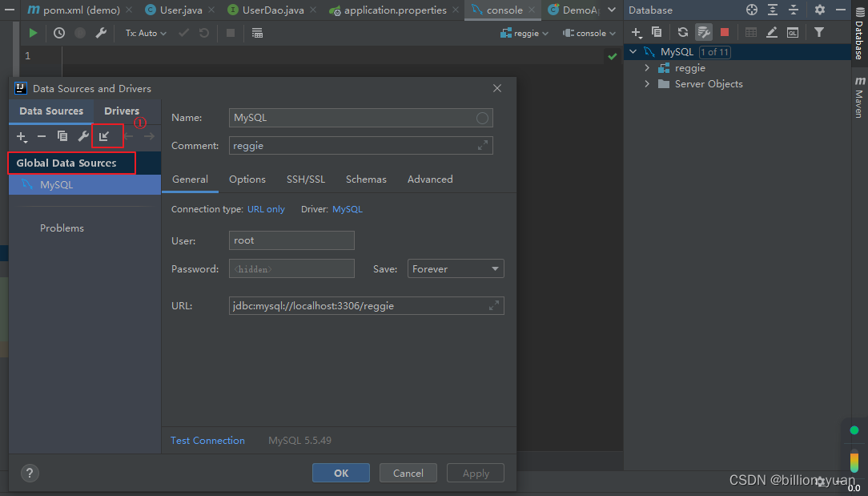This screenshot has height=496, width=868.
Task: Click the edit pencil in Database panel
Action: coord(772,33)
